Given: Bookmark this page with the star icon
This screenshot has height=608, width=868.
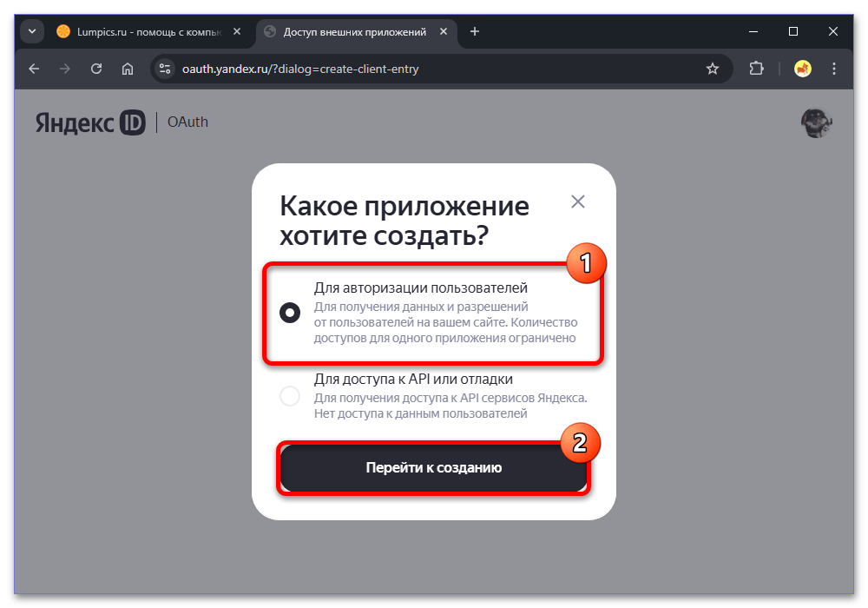Looking at the screenshot, I should click(x=713, y=69).
